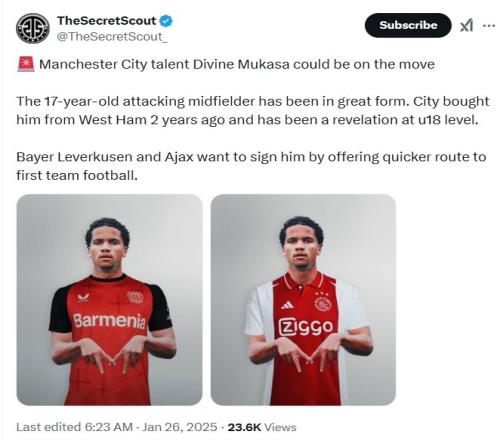Click the blue verified badge

pyautogui.click(x=166, y=21)
